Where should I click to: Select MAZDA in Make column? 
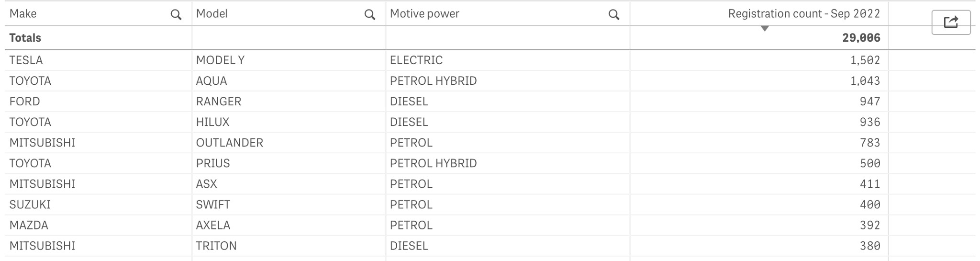(x=29, y=225)
